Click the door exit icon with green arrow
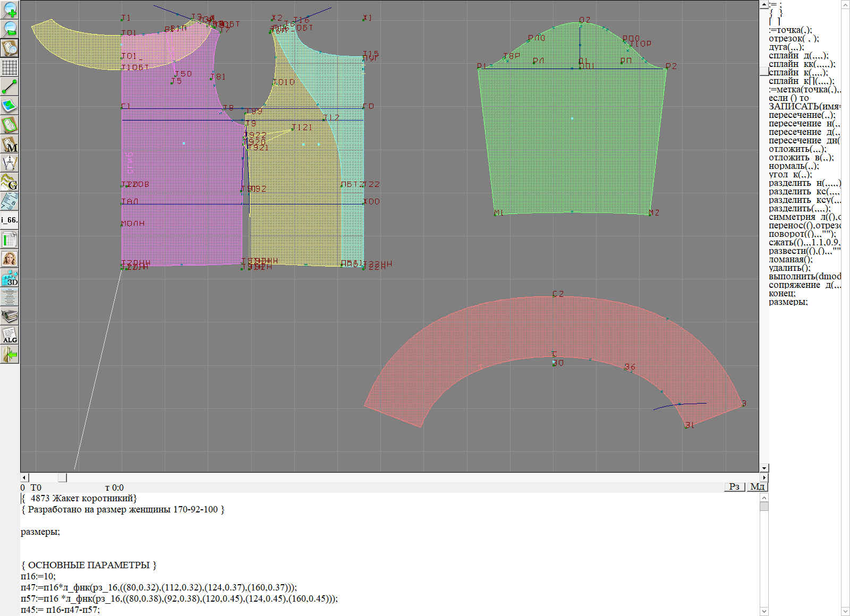The width and height of the screenshot is (850, 616). pos(10,354)
